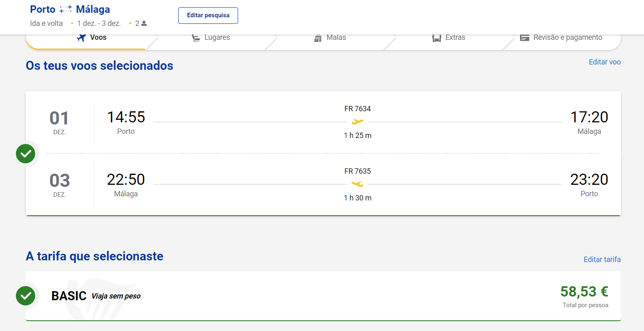This screenshot has height=331, width=644.
Task: Click the luggage icon for Malas
Action: [x=318, y=38]
